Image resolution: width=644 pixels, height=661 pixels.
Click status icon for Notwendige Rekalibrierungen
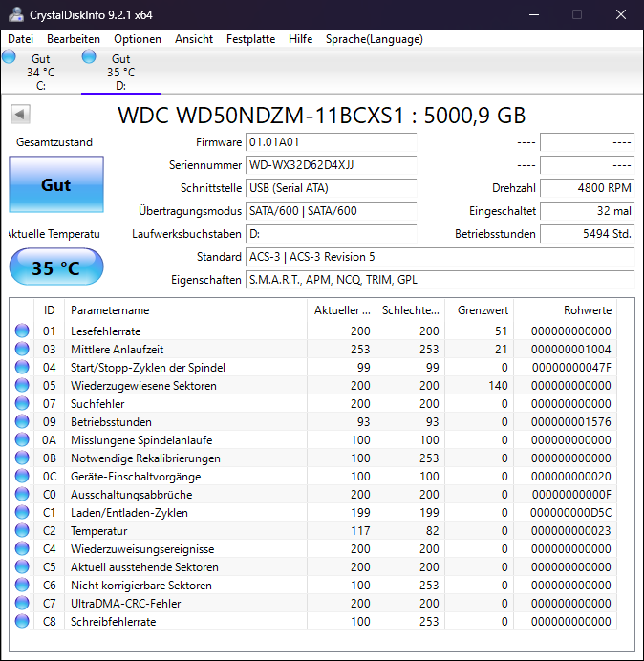(22, 458)
